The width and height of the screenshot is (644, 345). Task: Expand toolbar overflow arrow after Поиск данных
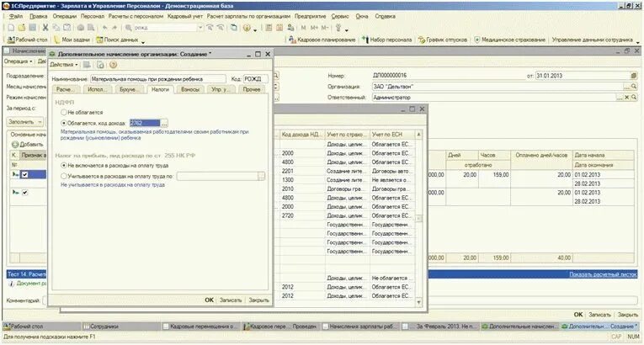pyautogui.click(x=143, y=41)
